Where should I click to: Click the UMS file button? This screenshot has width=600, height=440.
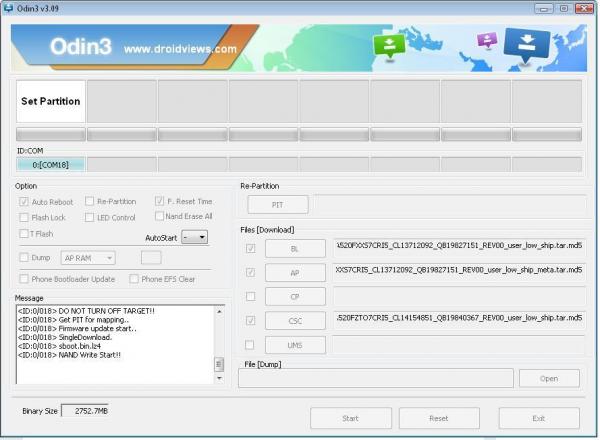click(295, 345)
